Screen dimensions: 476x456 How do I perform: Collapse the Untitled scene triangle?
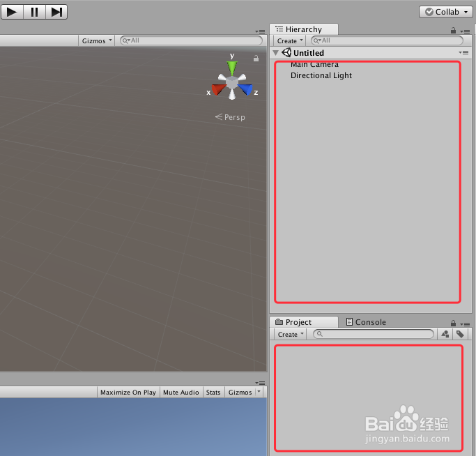coord(276,53)
